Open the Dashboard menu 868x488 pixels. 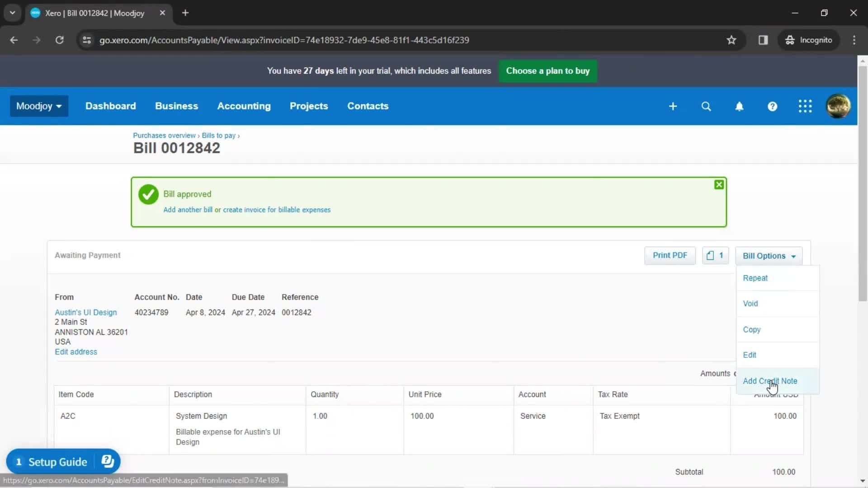(110, 106)
